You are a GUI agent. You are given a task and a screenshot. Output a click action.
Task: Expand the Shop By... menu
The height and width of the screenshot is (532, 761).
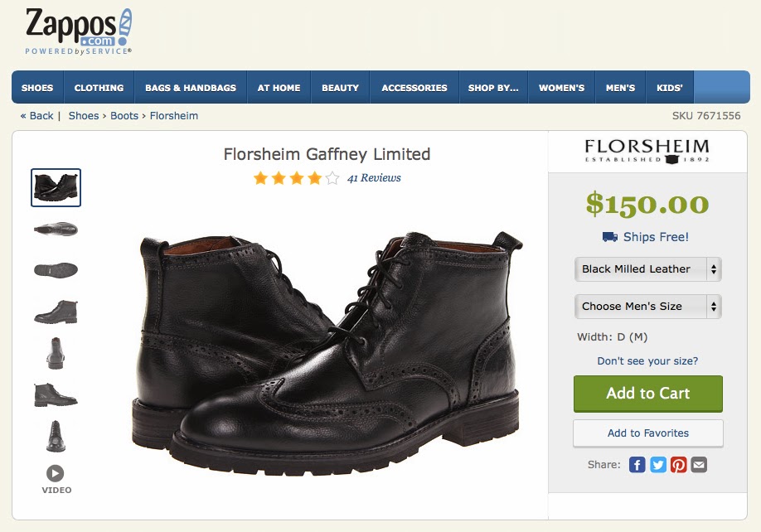[x=493, y=87]
